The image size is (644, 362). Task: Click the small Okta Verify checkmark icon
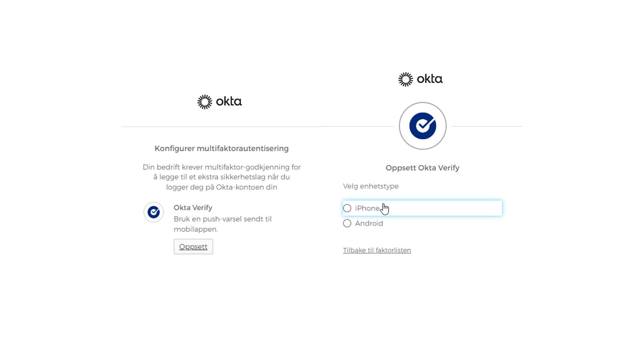pyautogui.click(x=153, y=212)
